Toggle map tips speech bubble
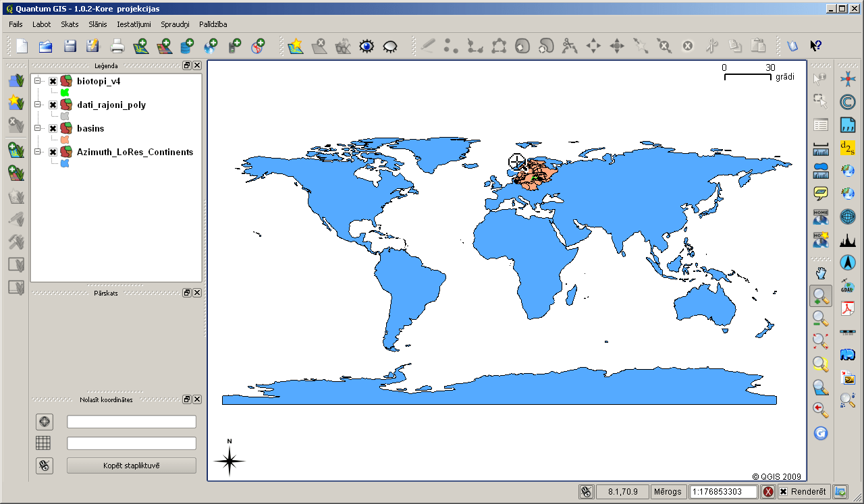This screenshot has height=504, width=864. pyautogui.click(x=821, y=194)
